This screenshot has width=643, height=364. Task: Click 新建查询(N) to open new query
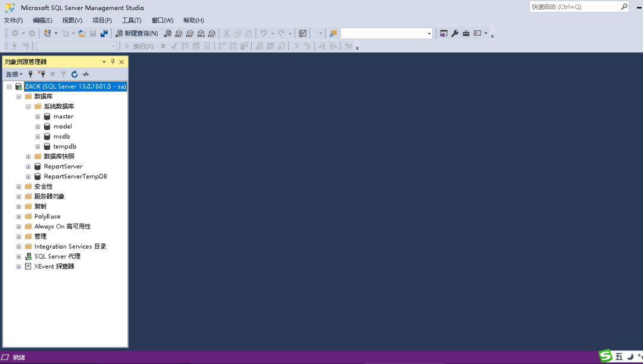pos(137,33)
